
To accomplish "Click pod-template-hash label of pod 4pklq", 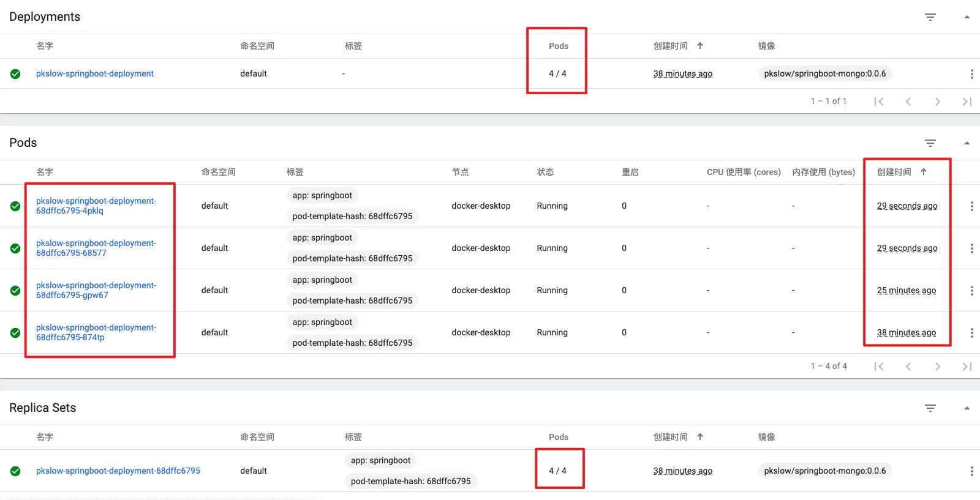I will [352, 216].
